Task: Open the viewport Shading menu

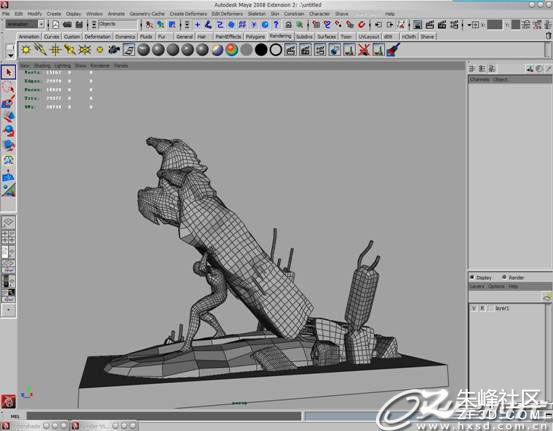Action: coord(43,66)
